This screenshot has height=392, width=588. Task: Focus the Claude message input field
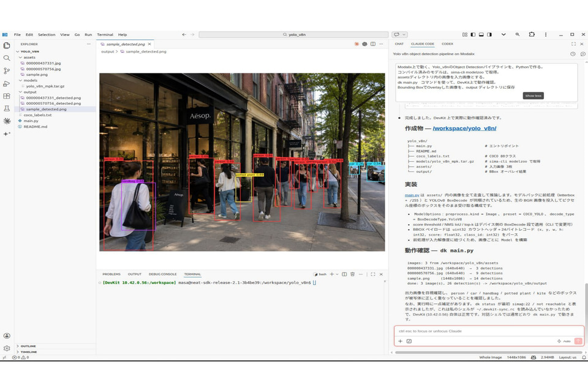point(489,331)
